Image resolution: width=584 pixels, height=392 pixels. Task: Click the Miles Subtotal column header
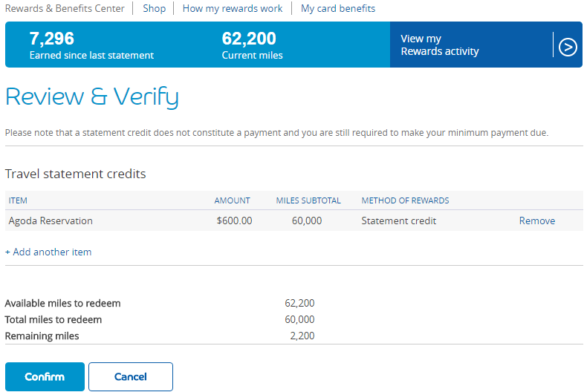[308, 200]
